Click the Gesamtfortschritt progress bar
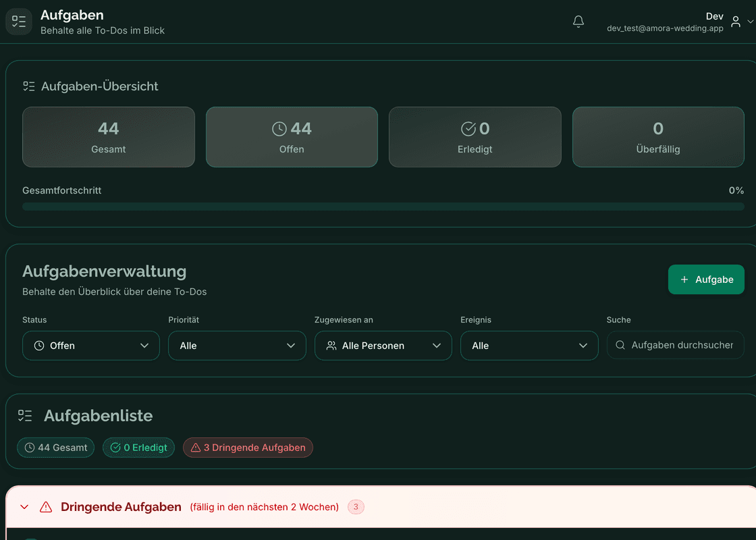The width and height of the screenshot is (756, 540). coord(383,207)
